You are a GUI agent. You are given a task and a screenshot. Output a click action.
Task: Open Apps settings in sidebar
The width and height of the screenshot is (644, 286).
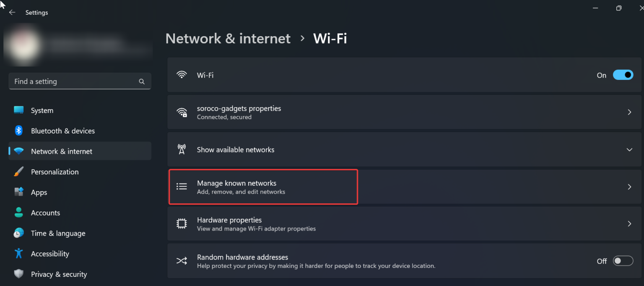39,192
